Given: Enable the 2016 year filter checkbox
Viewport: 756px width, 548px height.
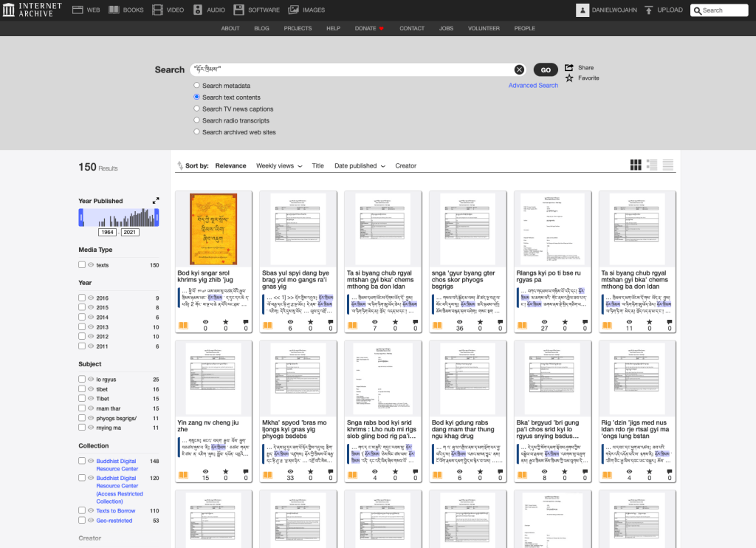Looking at the screenshot, I should point(83,295).
